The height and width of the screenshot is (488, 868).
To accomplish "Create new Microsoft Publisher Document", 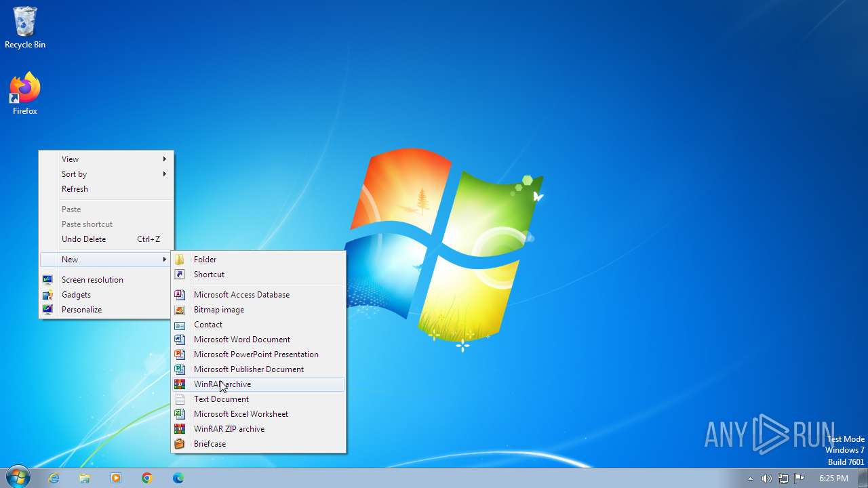I will pyautogui.click(x=258, y=369).
